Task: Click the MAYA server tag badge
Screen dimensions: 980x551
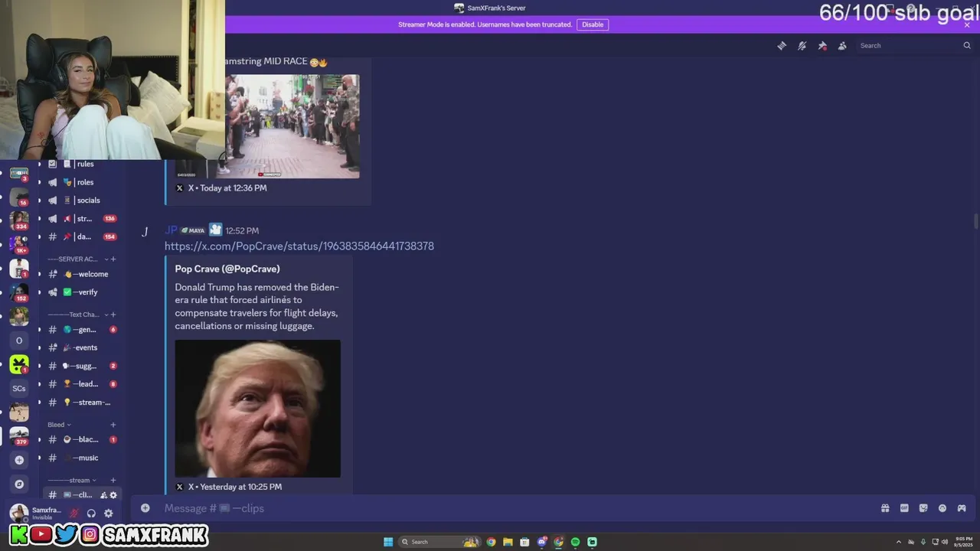Action: [x=193, y=230]
